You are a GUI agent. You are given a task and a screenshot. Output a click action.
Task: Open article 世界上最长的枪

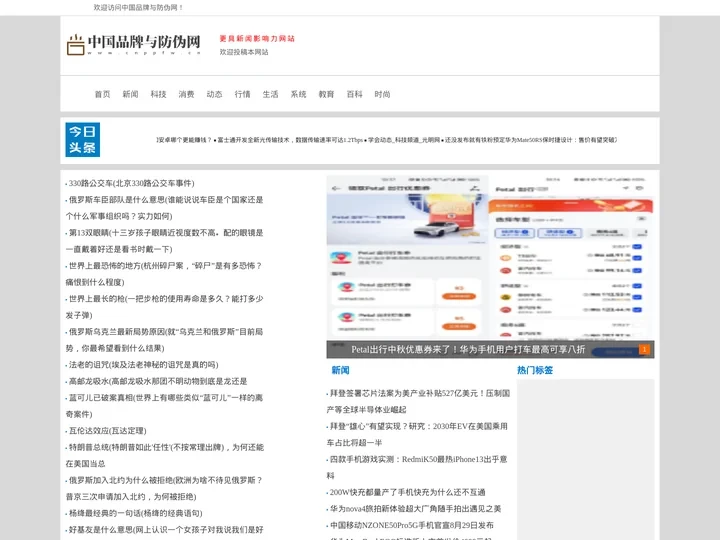[164, 307]
